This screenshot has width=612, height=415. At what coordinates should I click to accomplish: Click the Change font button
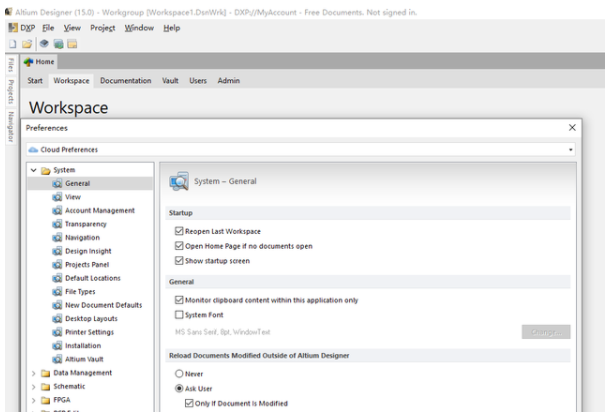(546, 332)
